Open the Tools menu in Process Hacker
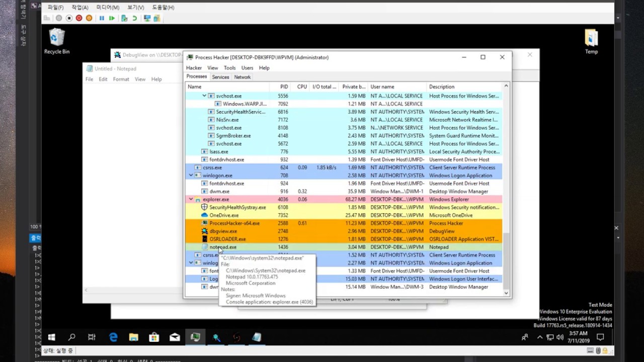644x362 pixels. coord(229,68)
